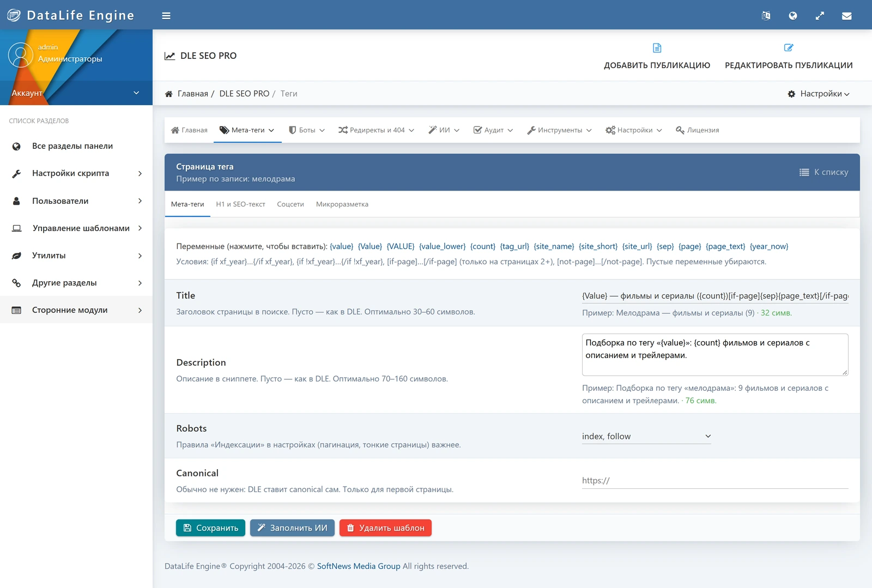This screenshot has width=872, height=588.
Task: Open SoftNews Media Group link
Action: pos(359,566)
